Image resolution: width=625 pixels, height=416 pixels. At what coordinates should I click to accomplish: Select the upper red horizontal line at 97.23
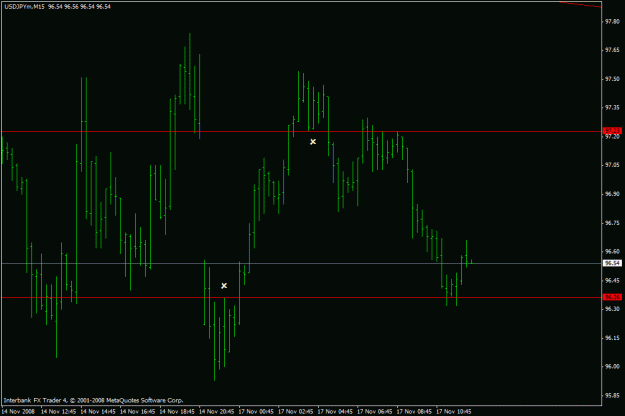[301, 131]
